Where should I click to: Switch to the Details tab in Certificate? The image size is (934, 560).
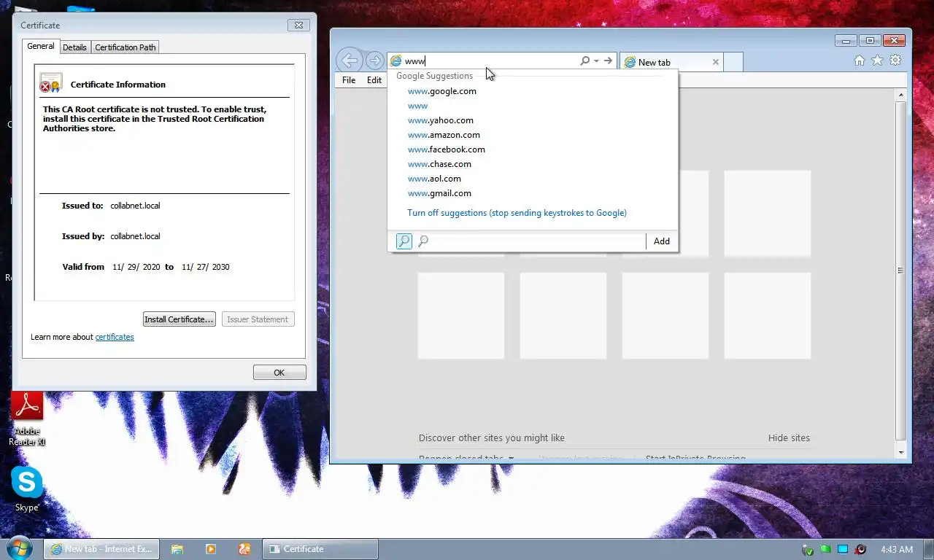pos(74,47)
